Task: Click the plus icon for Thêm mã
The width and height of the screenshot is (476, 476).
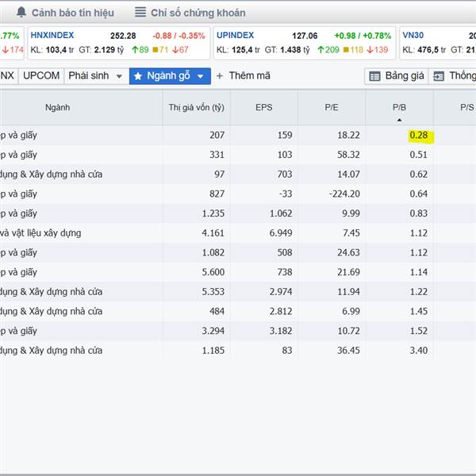Action: pyautogui.click(x=220, y=76)
